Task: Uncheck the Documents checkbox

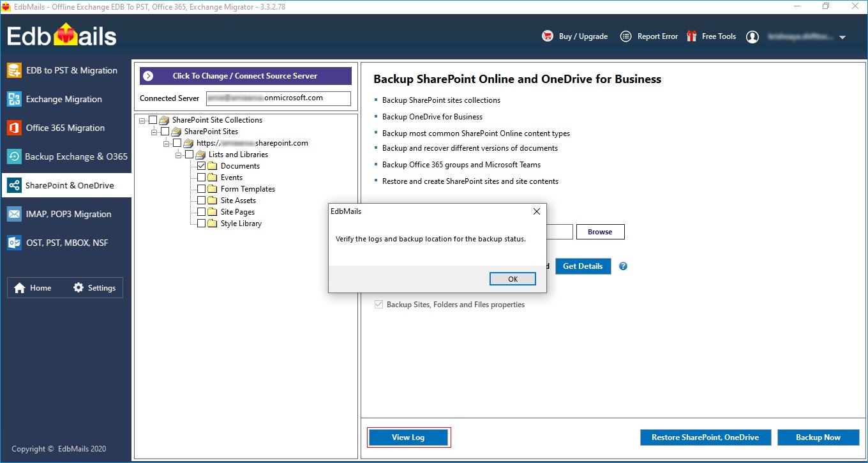Action: [x=201, y=166]
